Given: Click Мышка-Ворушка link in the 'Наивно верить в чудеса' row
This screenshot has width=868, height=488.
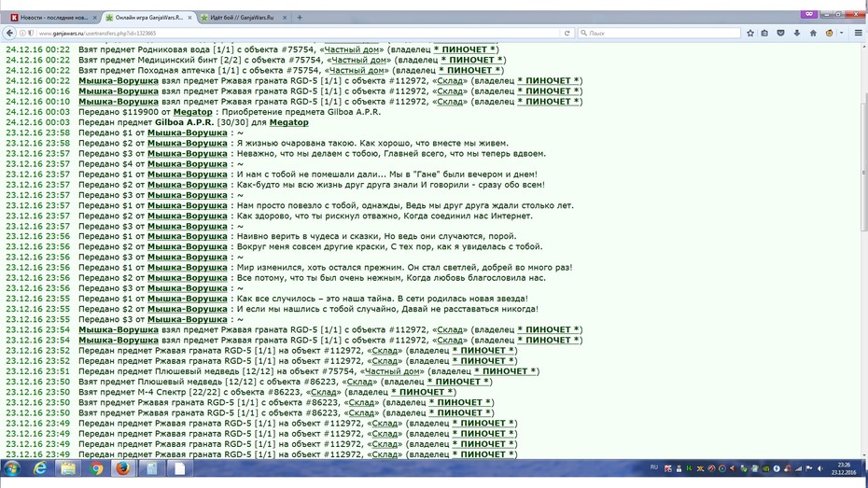Looking at the screenshot, I should [x=188, y=236].
